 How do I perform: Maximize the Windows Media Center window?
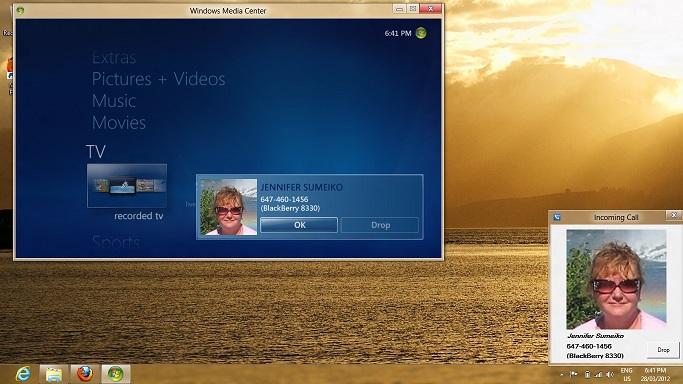pyautogui.click(x=413, y=9)
